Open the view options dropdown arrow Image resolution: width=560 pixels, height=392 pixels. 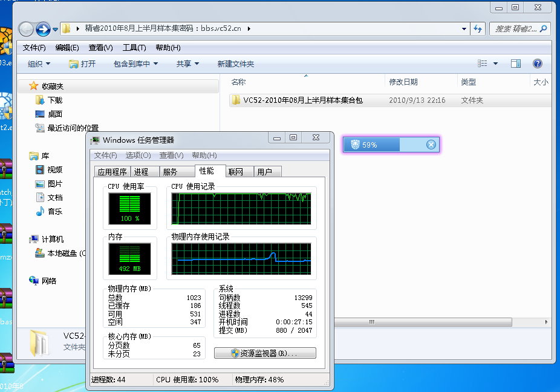click(495, 64)
